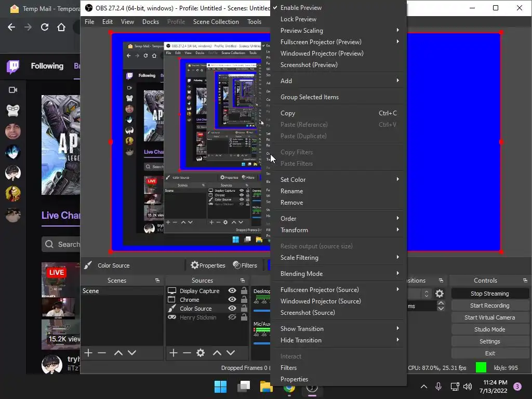Adjust the Mic/Aux volume slider
Viewport: 532px width, 399px height.
point(262,343)
